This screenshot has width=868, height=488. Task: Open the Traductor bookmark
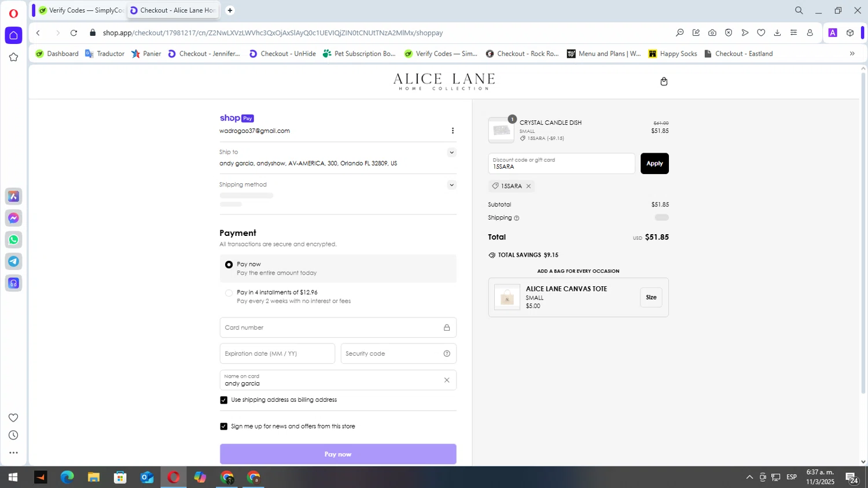[105, 54]
